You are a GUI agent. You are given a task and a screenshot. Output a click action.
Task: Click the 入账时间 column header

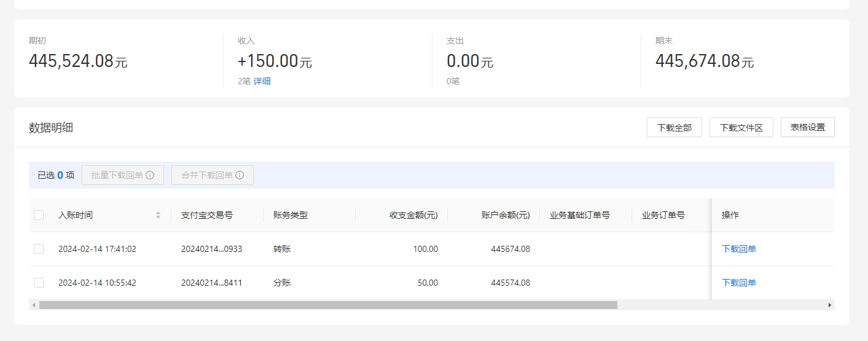(76, 215)
